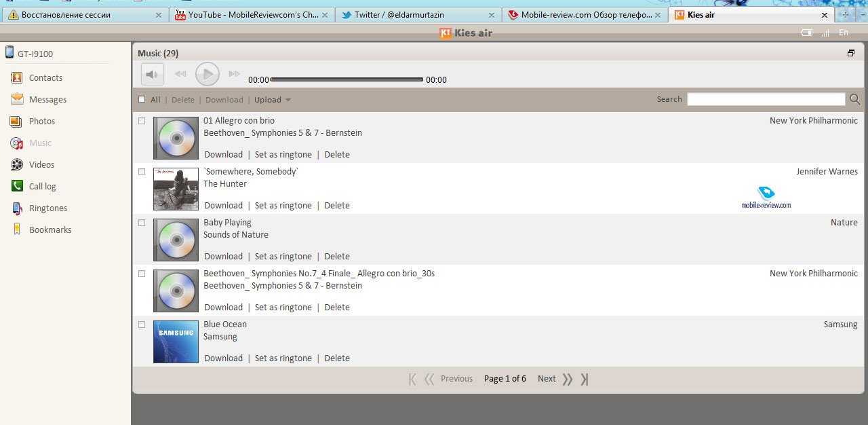Open Photos in the sidebar
Viewport: 868px width, 425px height.
33,122
